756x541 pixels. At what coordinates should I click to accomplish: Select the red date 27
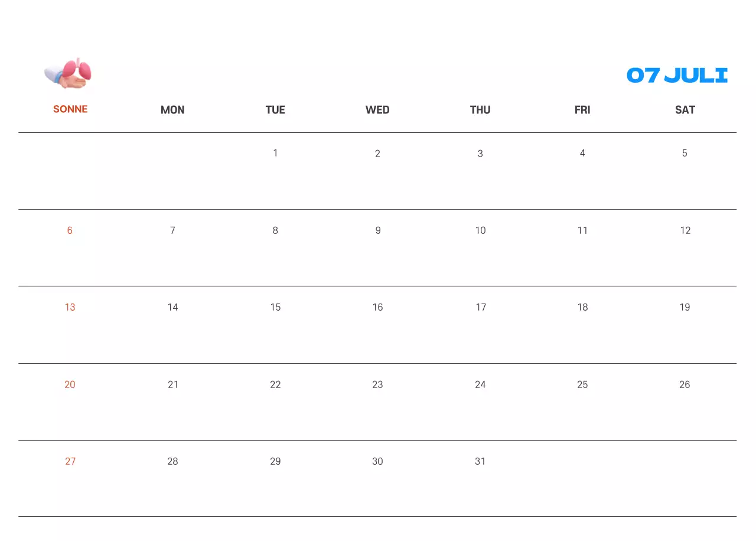point(70,461)
